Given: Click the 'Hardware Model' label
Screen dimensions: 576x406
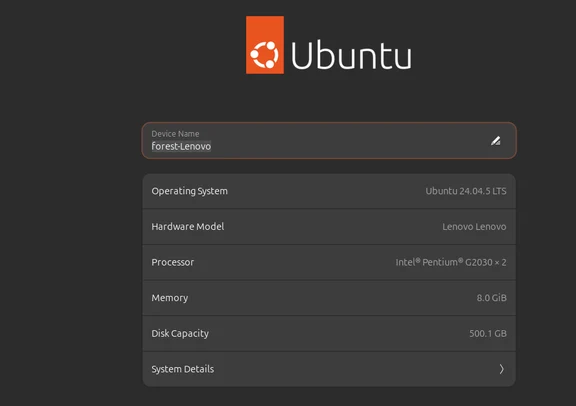Looking at the screenshot, I should pyautogui.click(x=188, y=227).
